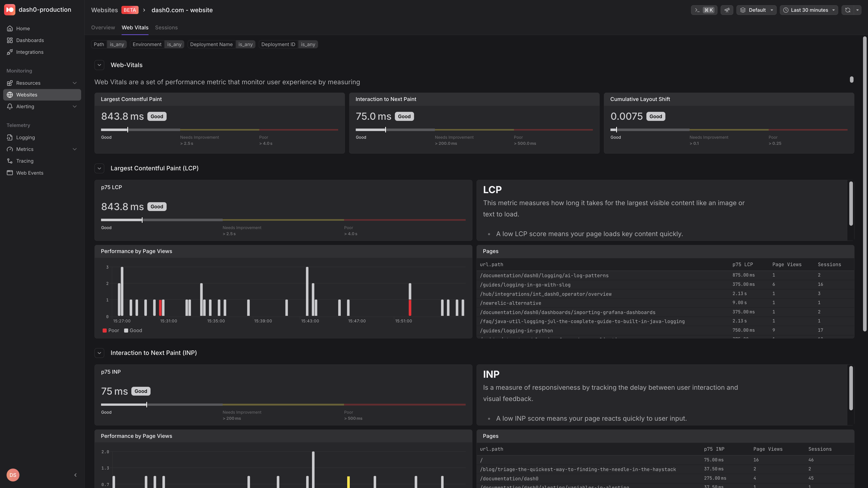Collapse the sidebar with the chevron arrow
Image resolution: width=868 pixels, height=488 pixels.
75,475
